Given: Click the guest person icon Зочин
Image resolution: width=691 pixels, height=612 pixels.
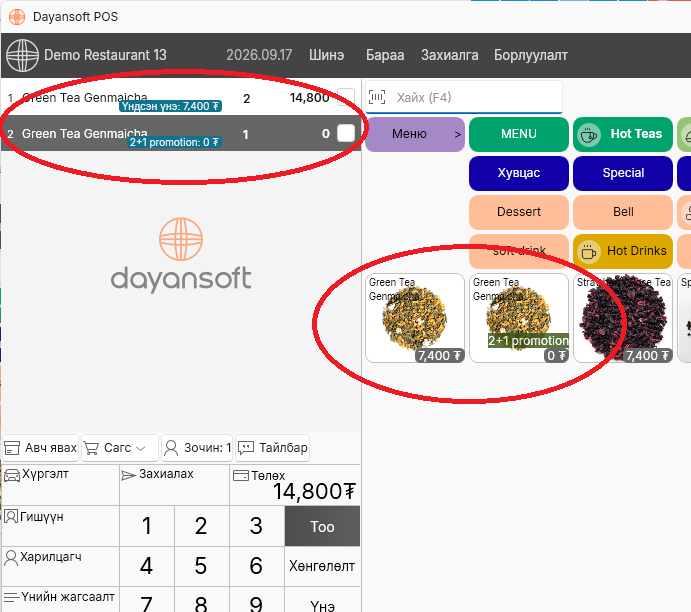Looking at the screenshot, I should click(x=171, y=448).
